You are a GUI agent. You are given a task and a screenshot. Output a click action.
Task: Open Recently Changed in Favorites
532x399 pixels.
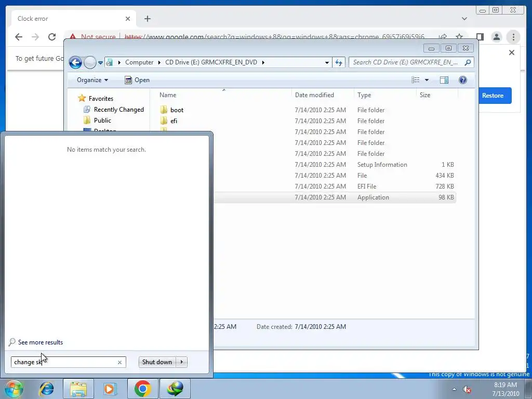click(119, 110)
